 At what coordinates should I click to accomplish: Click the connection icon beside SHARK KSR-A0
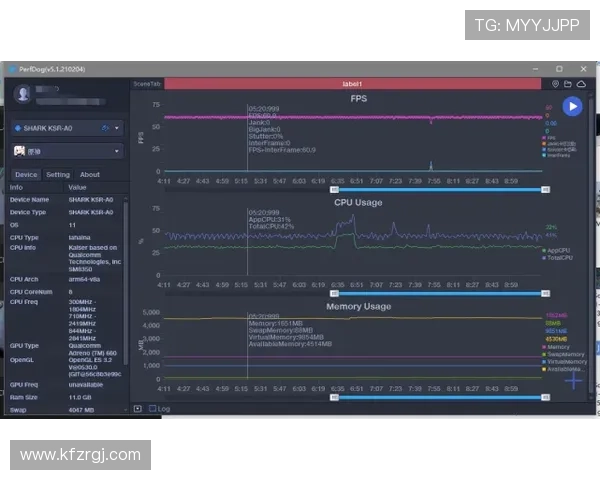pos(105,128)
